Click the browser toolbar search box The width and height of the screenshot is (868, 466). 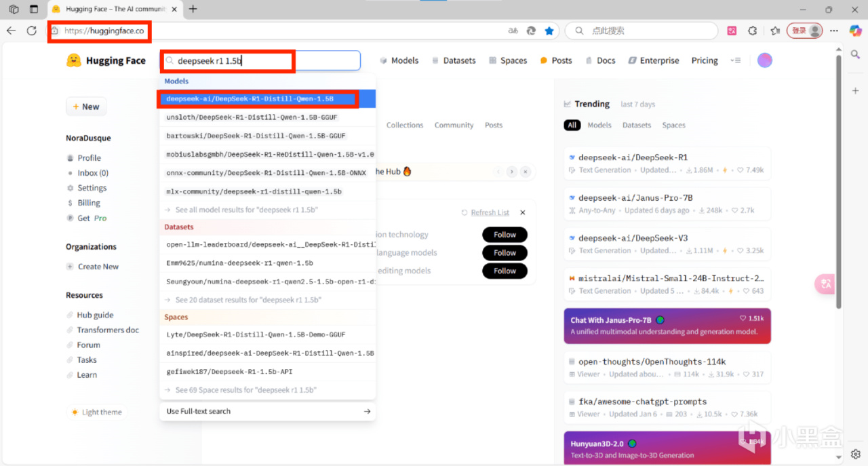click(642, 31)
